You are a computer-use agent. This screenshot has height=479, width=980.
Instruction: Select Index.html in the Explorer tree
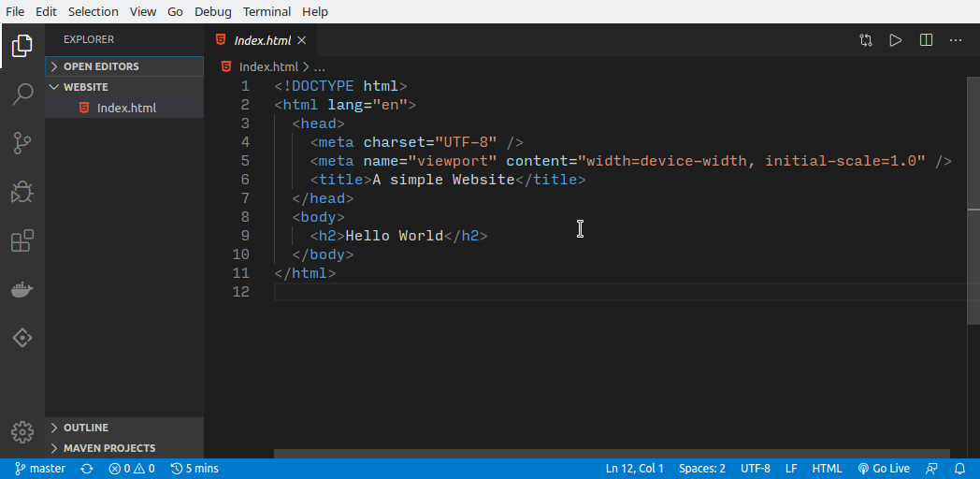click(x=126, y=108)
